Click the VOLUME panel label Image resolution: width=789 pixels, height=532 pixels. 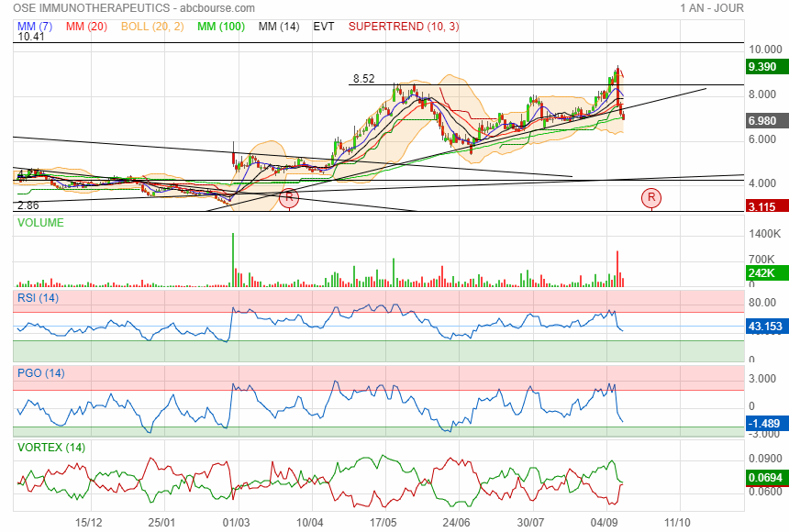[40, 223]
